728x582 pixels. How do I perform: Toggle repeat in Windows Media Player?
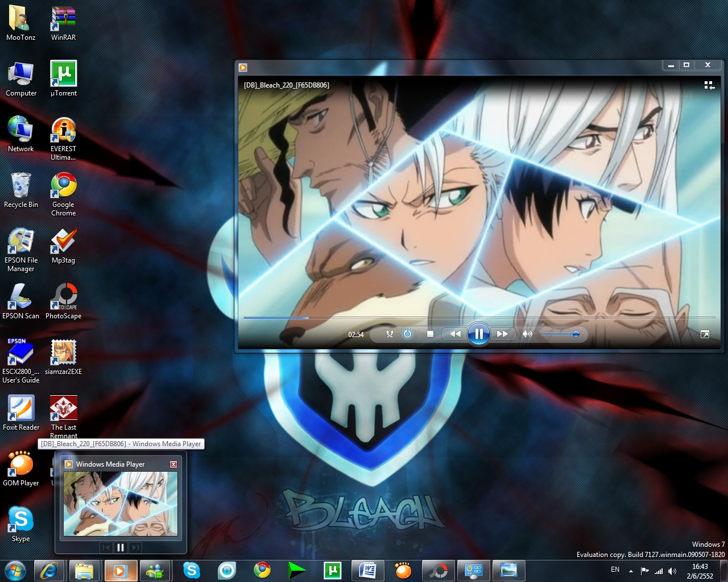click(407, 334)
